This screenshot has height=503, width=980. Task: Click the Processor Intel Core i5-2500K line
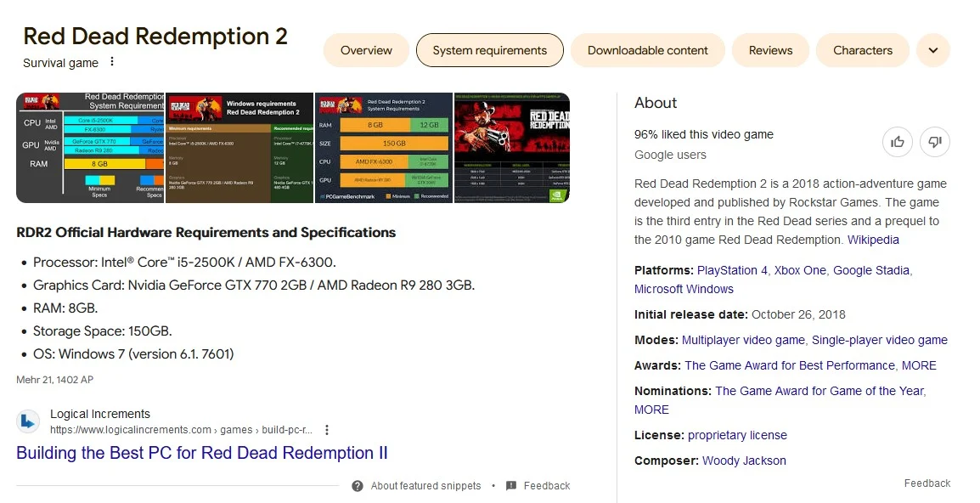184,263
